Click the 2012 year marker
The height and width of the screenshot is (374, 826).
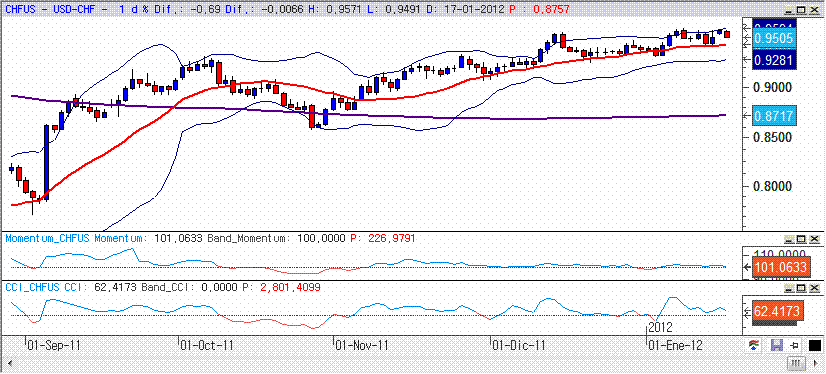click(661, 328)
